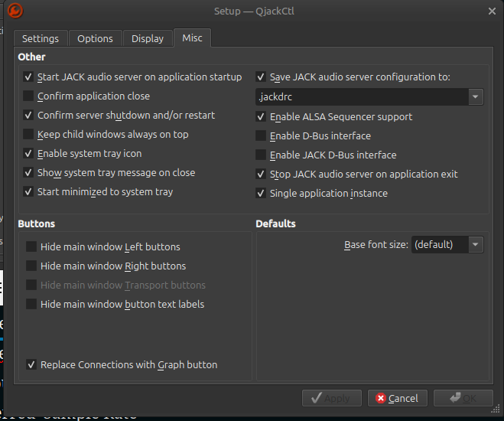Enable D-Bus interface checkbox
This screenshot has height=421, width=504.
pyautogui.click(x=261, y=135)
